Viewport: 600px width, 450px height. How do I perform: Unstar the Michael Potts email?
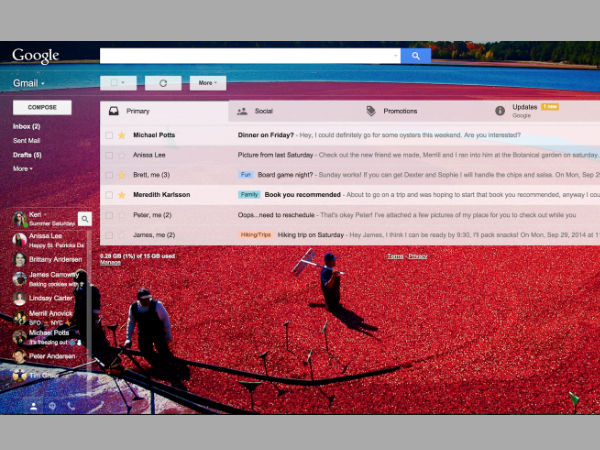tap(122, 134)
